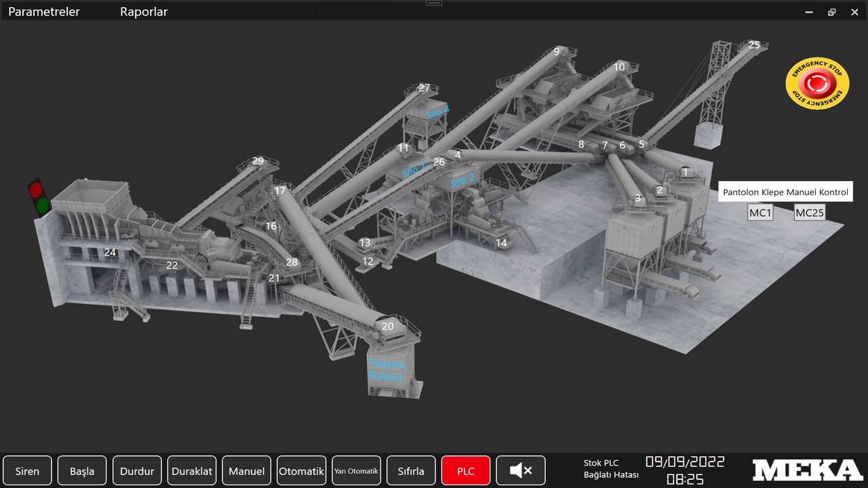The height and width of the screenshot is (488, 868).
Task: Toggle the MC1 manual valve control
Action: 760,213
